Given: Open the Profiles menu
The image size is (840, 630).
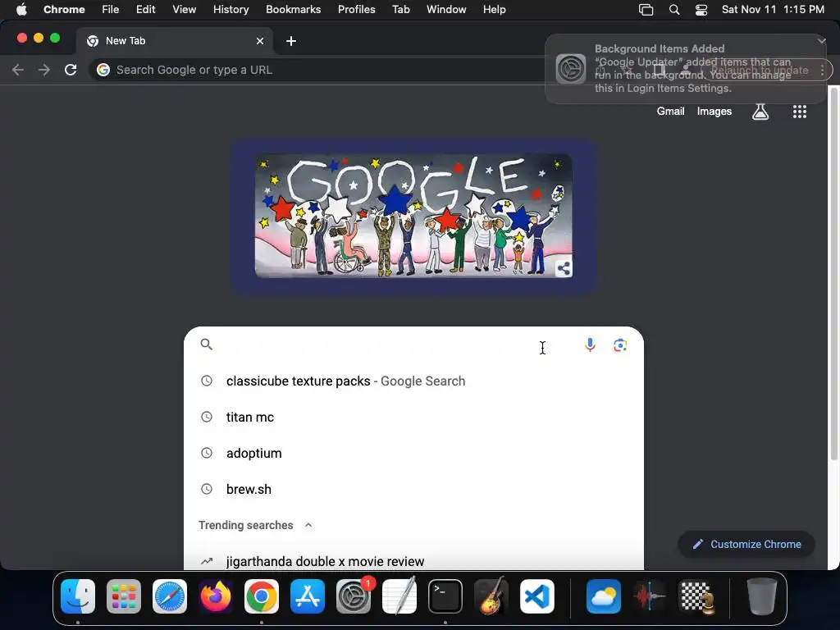Looking at the screenshot, I should (356, 9).
